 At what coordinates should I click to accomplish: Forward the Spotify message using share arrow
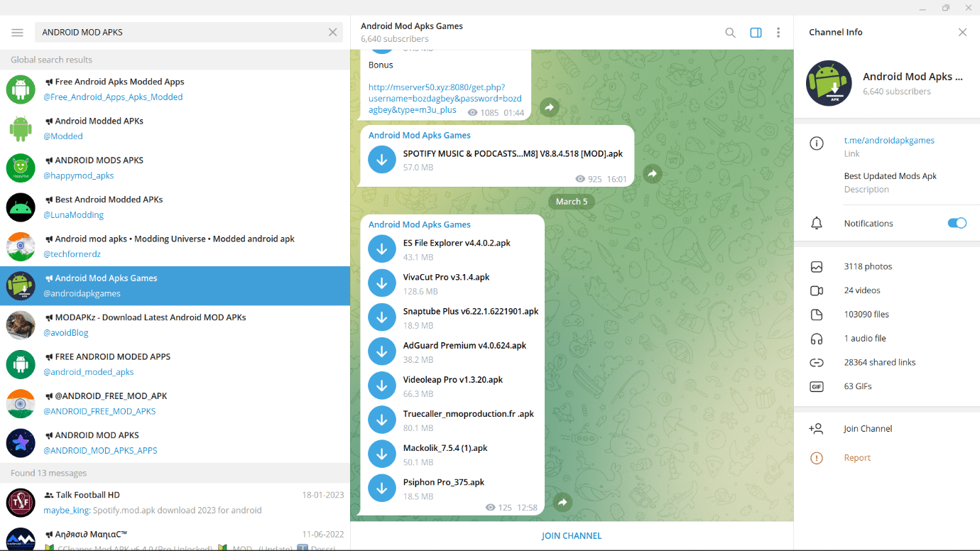(x=652, y=173)
